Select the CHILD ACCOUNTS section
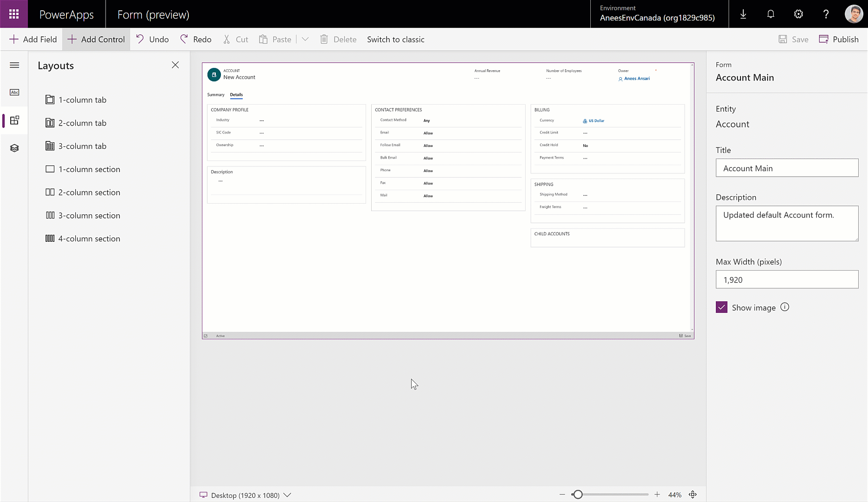Screen dimensions: 868x502 click(608, 238)
